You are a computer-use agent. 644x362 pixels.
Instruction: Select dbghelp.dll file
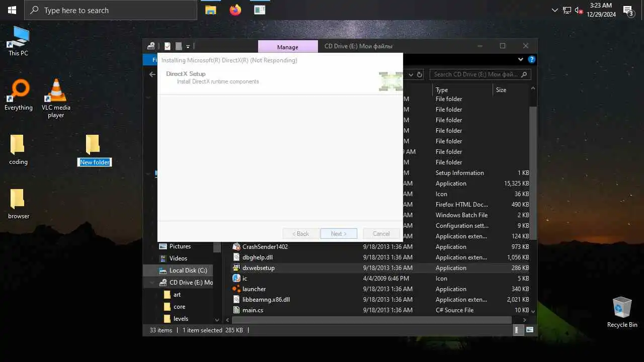tap(257, 257)
